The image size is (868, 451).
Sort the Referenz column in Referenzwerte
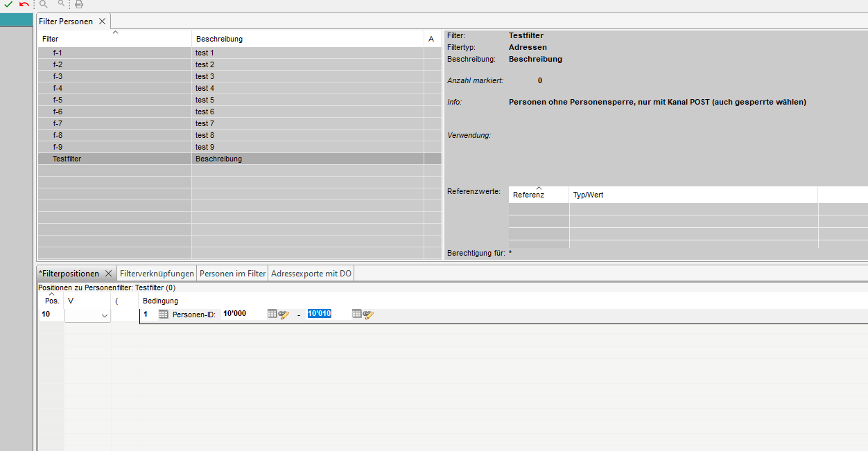(539, 195)
